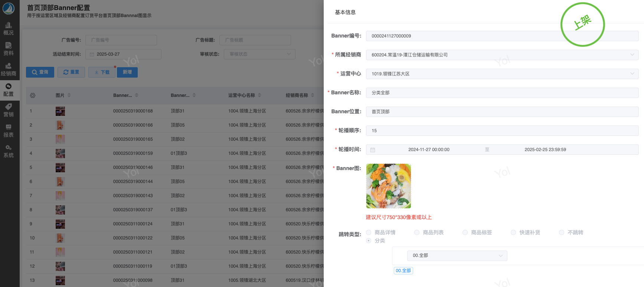The image size is (644, 287).
Task: Open the 概况 overview sidebar section
Action: (9, 29)
